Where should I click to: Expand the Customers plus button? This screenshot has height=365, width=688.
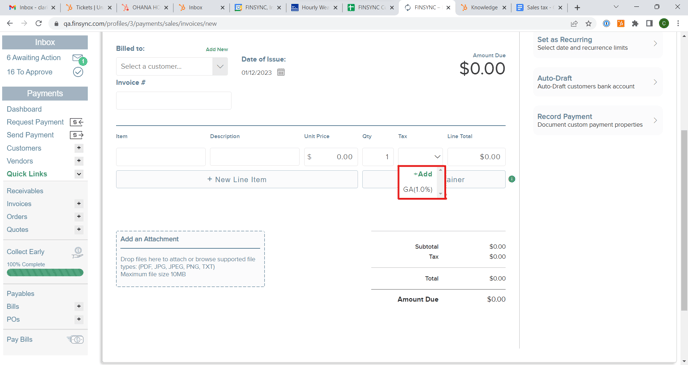(x=79, y=148)
